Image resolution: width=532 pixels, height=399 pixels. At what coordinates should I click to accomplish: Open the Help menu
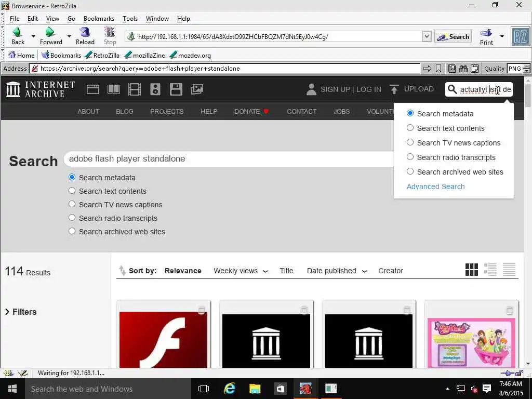point(183,19)
